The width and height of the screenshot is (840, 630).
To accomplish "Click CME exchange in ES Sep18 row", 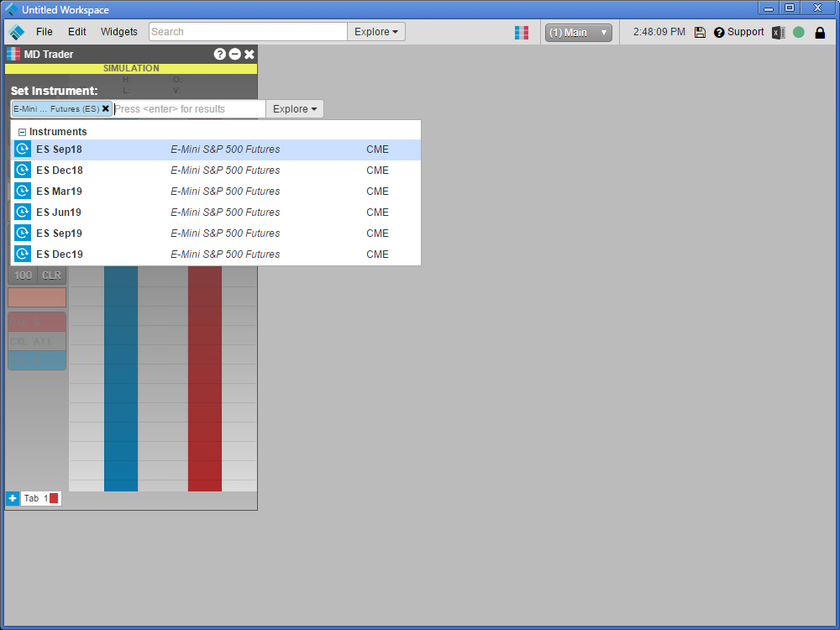I will [377, 150].
